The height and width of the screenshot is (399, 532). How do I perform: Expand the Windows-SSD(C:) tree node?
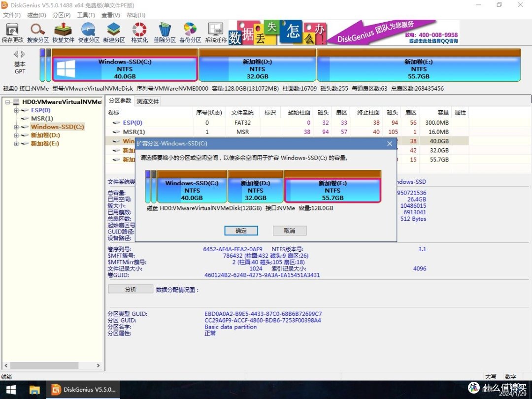(x=16, y=127)
